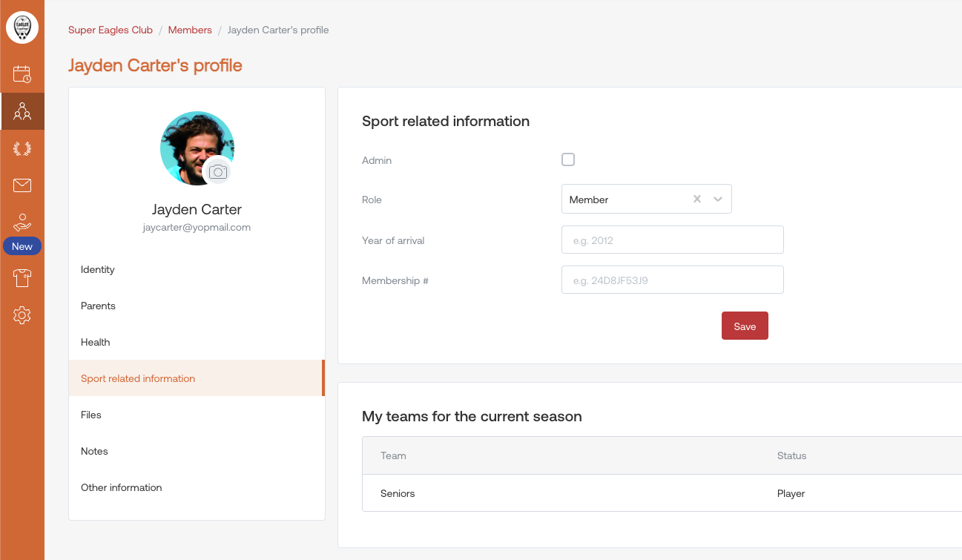
Task: Expand the Role dropdown chevron
Action: tap(717, 199)
